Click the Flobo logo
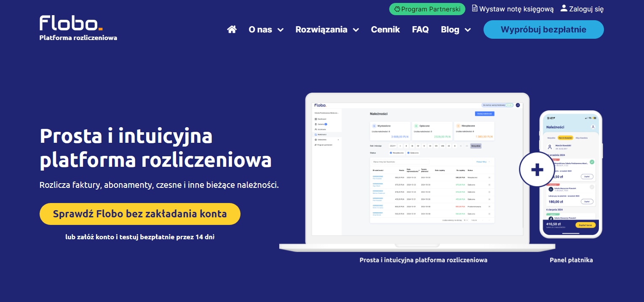Image resolution: width=644 pixels, height=302 pixels. (x=71, y=23)
